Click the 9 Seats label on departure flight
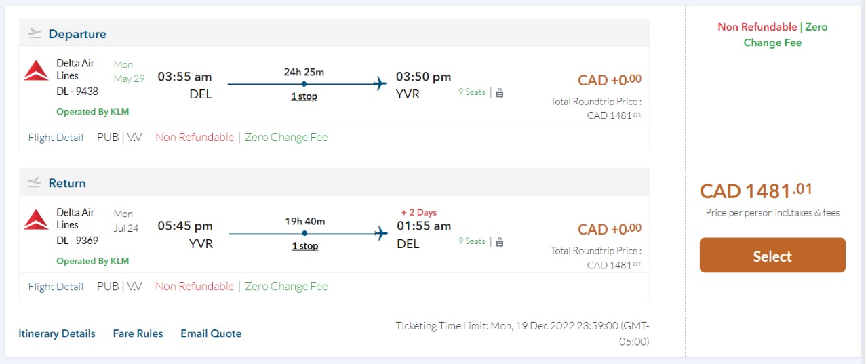This screenshot has width=868, height=364. click(x=471, y=92)
